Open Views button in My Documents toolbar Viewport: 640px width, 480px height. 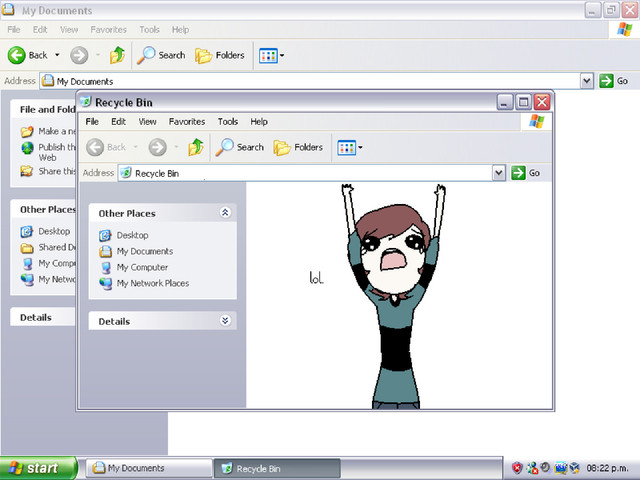[x=271, y=56]
